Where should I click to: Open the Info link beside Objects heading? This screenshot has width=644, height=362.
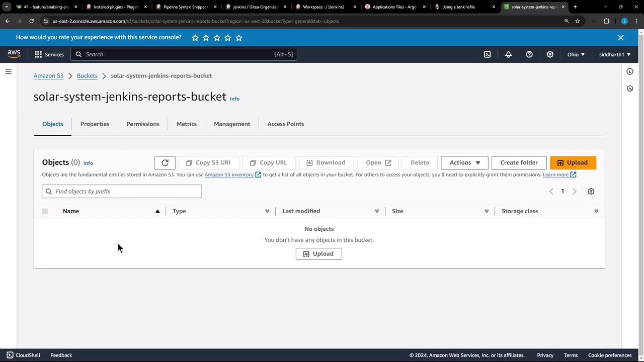coord(88,163)
